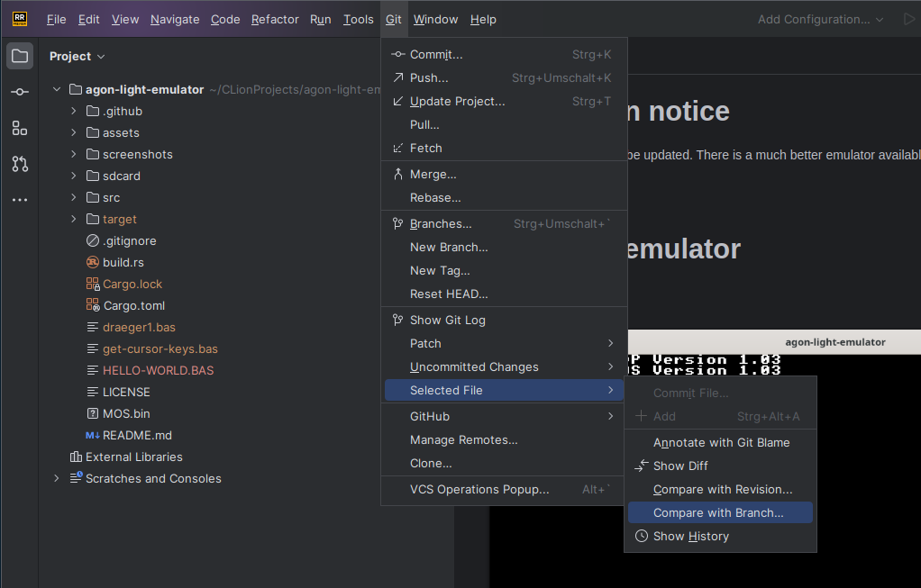This screenshot has width=921, height=588.
Task: Select Show Git Log menu item
Action: coord(447,320)
